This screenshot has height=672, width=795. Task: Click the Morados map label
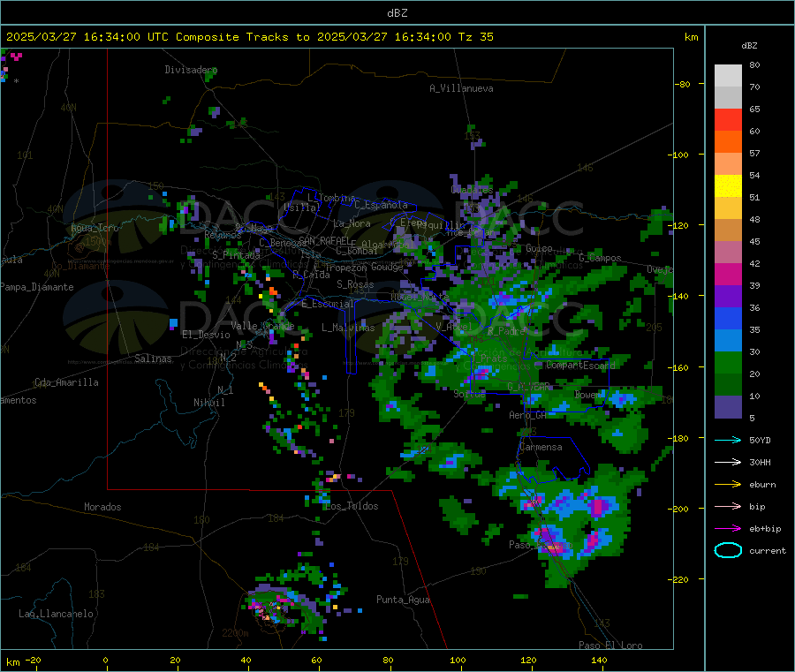[102, 507]
